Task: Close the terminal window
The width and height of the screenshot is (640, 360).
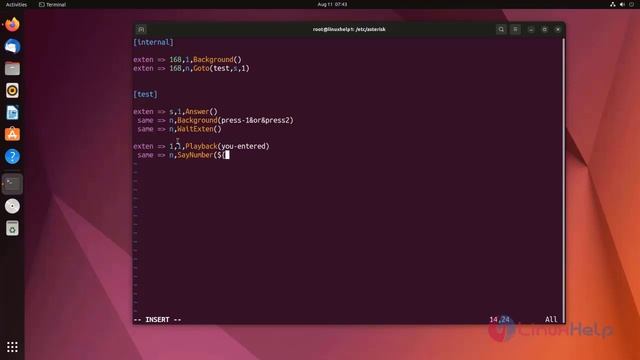Action: [x=558, y=29]
